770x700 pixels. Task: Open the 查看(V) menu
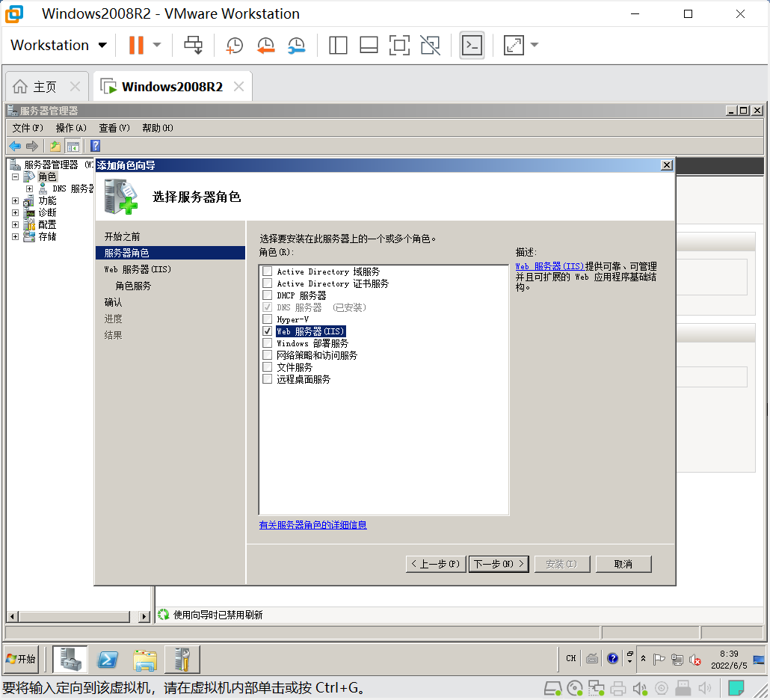114,128
